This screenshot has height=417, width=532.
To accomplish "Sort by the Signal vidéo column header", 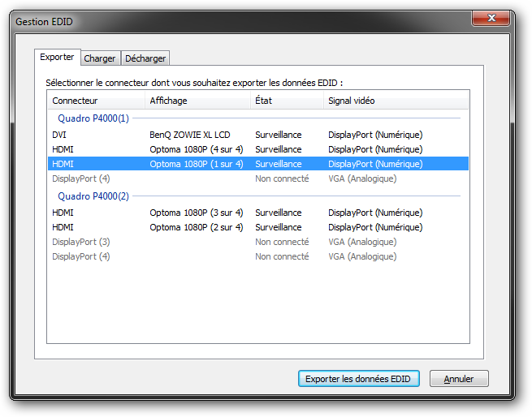I will 351,101.
